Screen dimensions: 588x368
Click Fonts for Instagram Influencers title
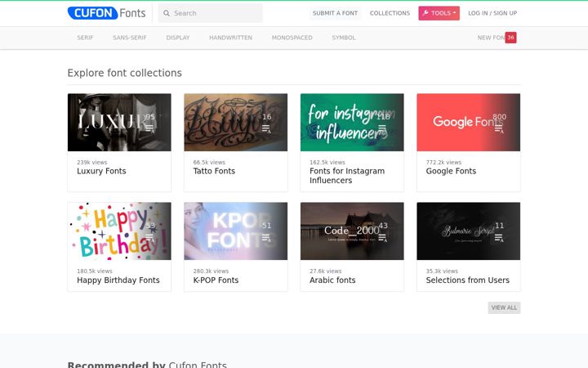tap(347, 176)
